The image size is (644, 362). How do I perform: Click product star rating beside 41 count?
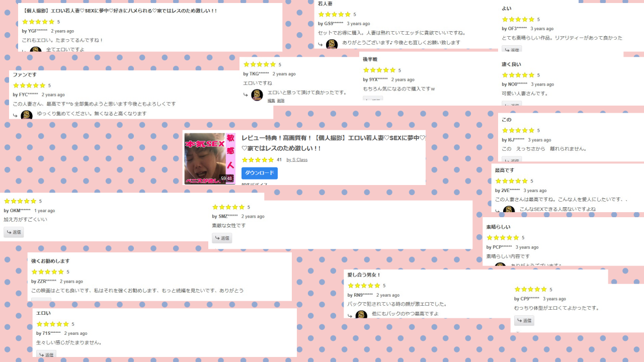tap(258, 160)
